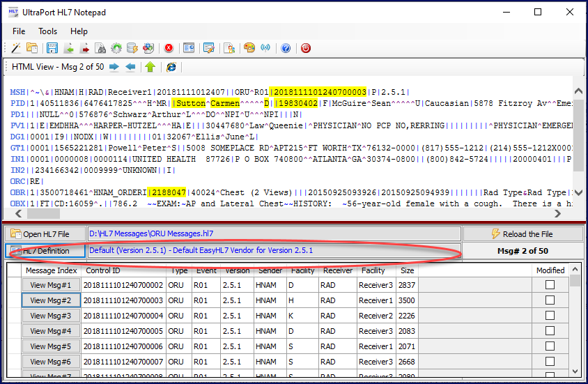Click the gear with green arrows icon

[x=116, y=48]
